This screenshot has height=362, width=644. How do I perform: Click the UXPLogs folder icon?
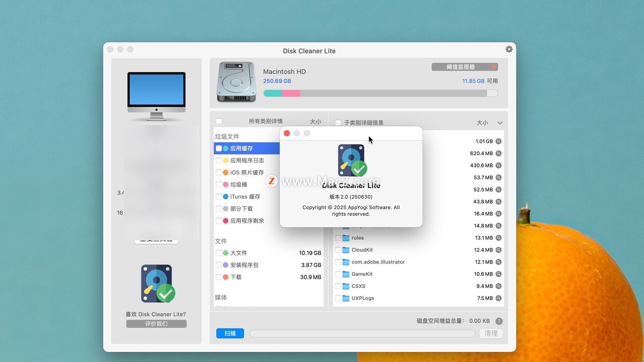coord(346,298)
